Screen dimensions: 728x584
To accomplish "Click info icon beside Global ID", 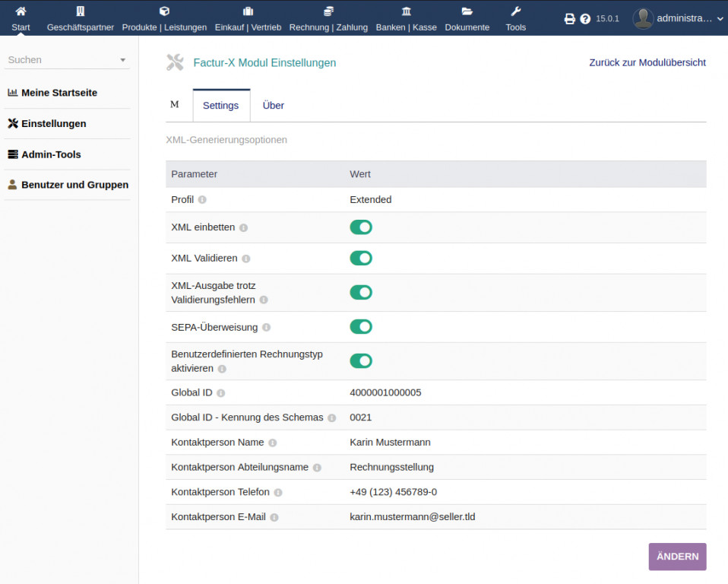I will [220, 393].
